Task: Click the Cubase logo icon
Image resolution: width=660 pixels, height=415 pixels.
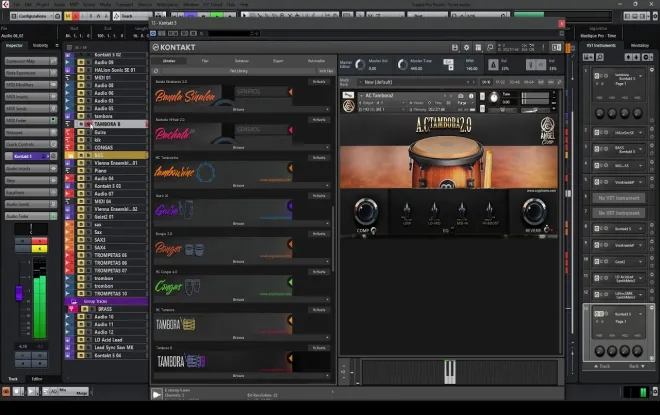Action: pos(5,4)
